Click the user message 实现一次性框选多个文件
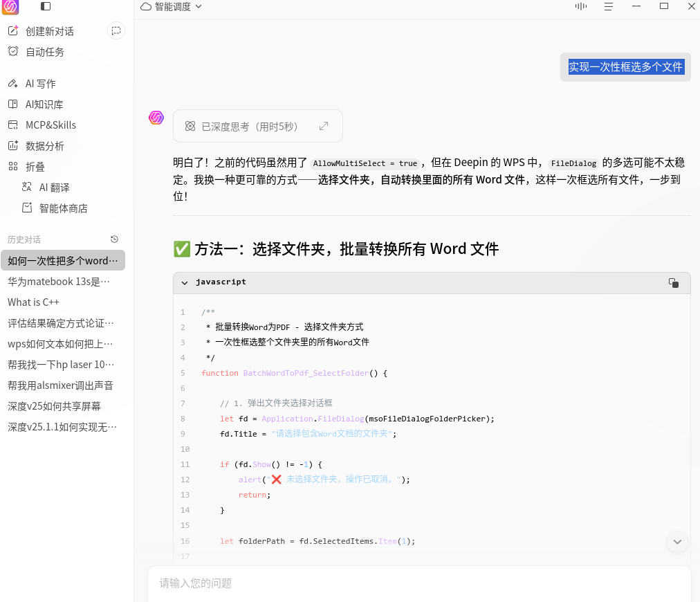700x602 pixels. click(x=625, y=67)
